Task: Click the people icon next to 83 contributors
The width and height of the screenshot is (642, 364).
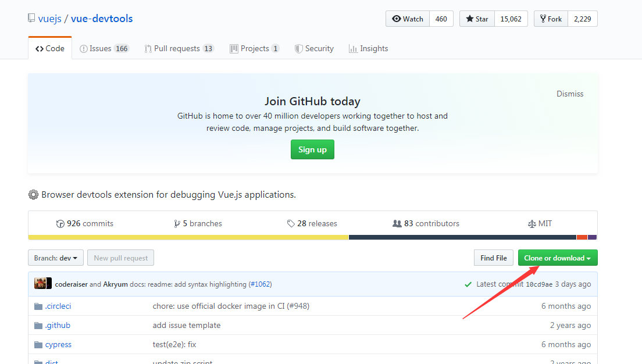Action: click(x=397, y=223)
